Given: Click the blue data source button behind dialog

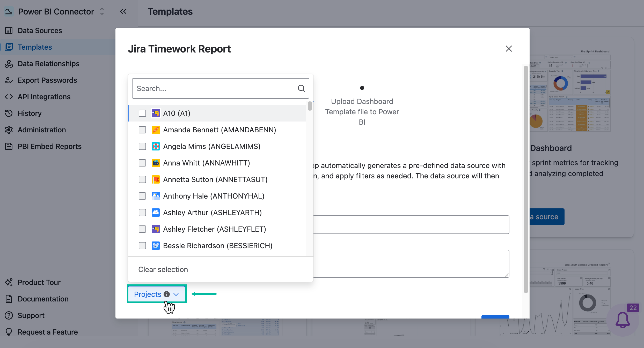Looking at the screenshot, I should [x=547, y=217].
